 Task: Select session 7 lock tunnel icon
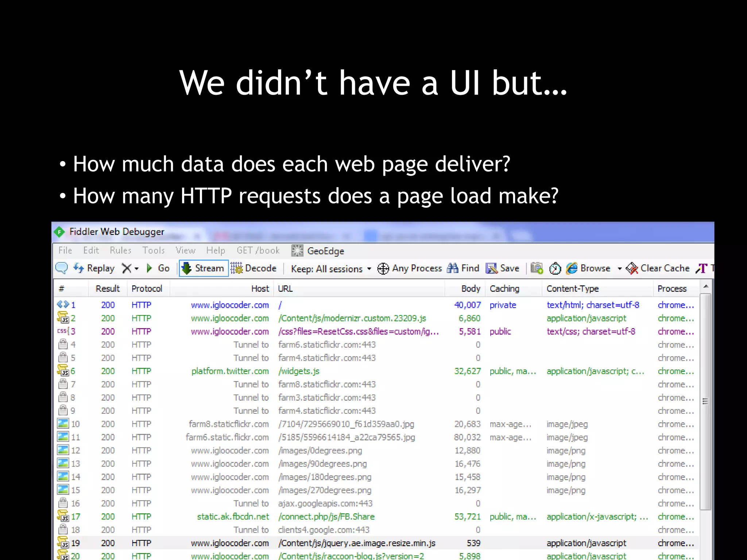pyautogui.click(x=63, y=384)
